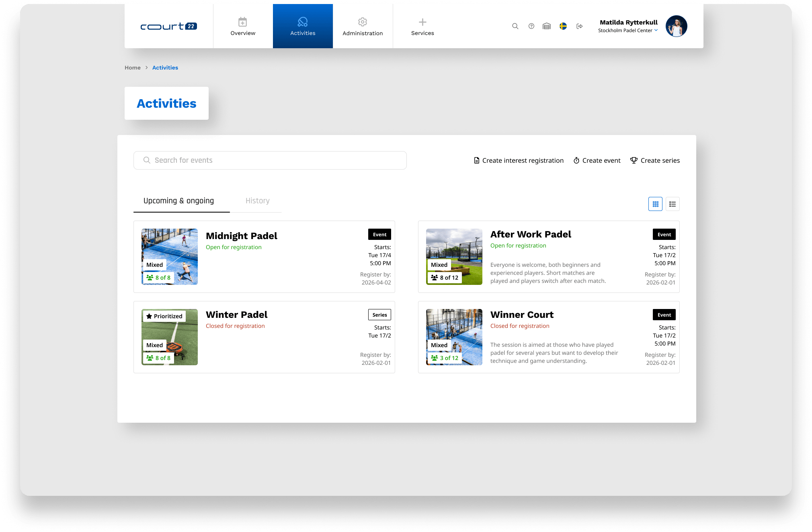The height and width of the screenshot is (532, 812).
Task: Open Matilda Rytterkull profile avatar
Action: (676, 26)
